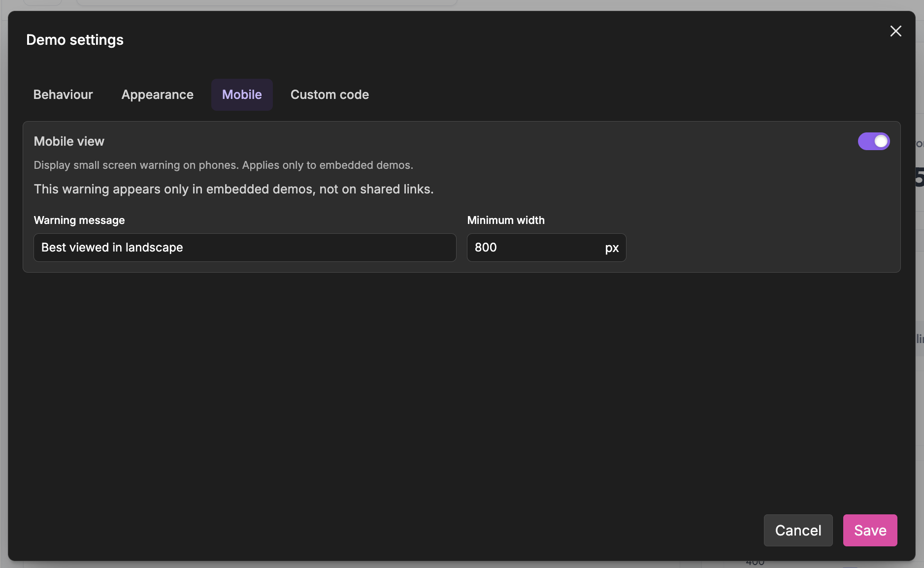Focus the Minimum width input box
924x568 pixels.
pos(534,248)
